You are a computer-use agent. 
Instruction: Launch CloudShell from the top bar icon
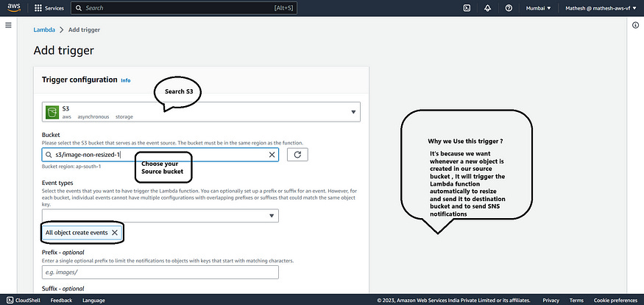click(467, 8)
